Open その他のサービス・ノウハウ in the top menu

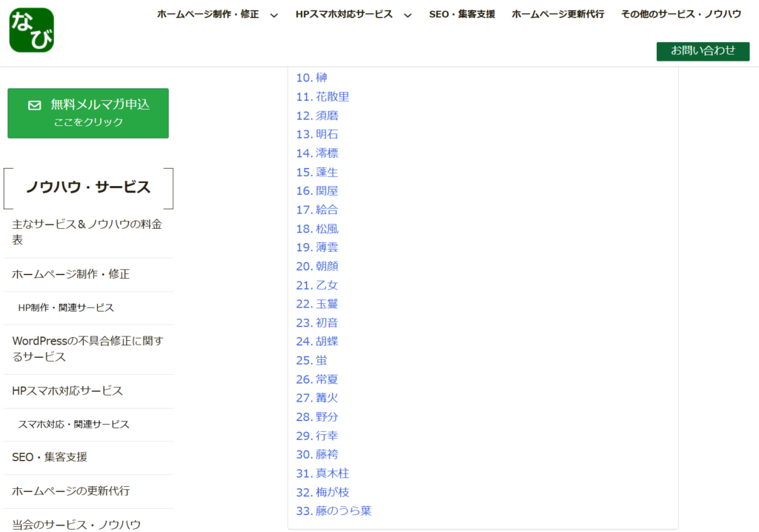pyautogui.click(x=680, y=14)
